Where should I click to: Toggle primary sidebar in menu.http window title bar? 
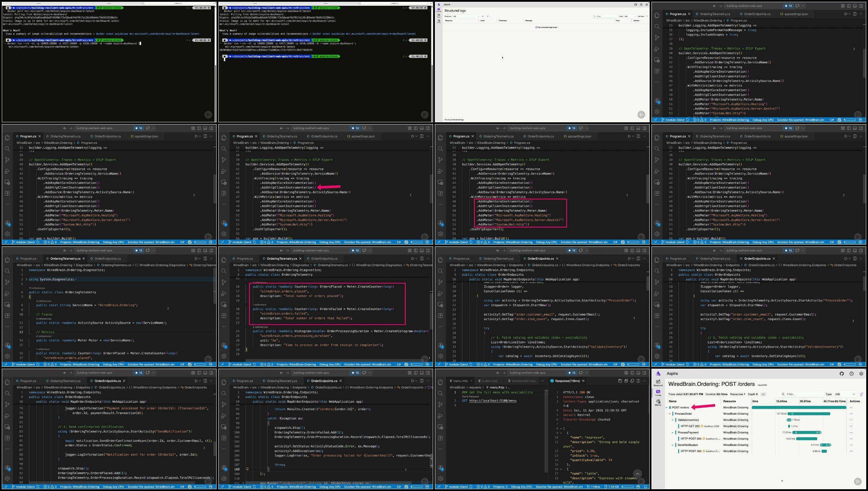[632, 373]
